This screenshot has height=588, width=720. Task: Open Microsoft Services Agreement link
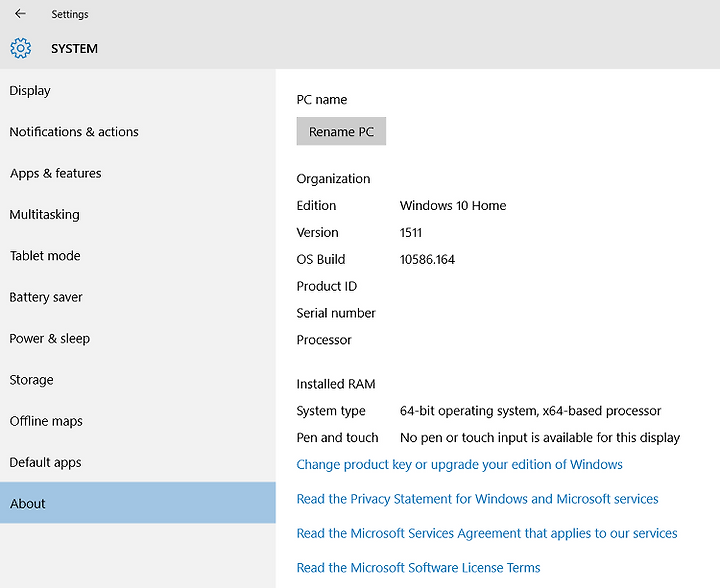pos(487,533)
